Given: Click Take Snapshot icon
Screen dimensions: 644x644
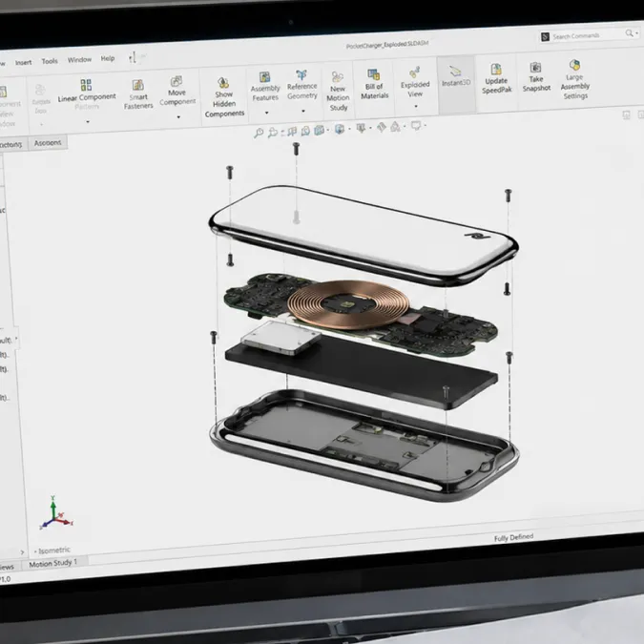Looking at the screenshot, I should [x=535, y=67].
